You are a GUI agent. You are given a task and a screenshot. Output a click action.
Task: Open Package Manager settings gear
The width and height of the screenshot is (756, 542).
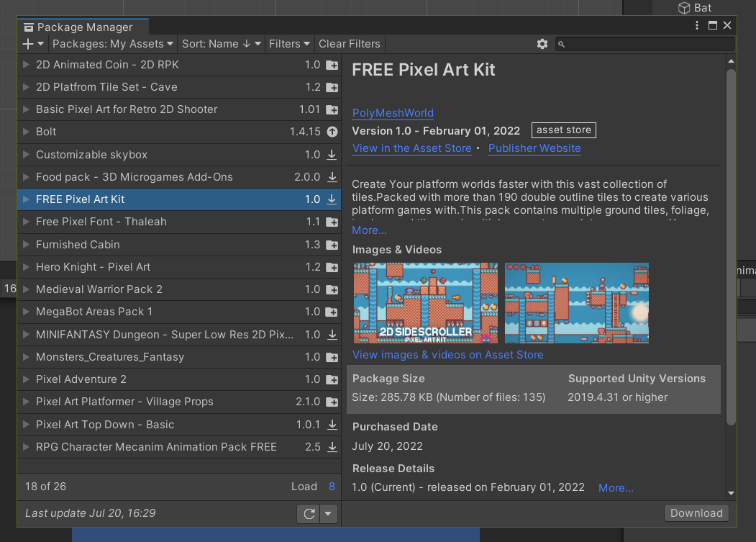tap(542, 44)
